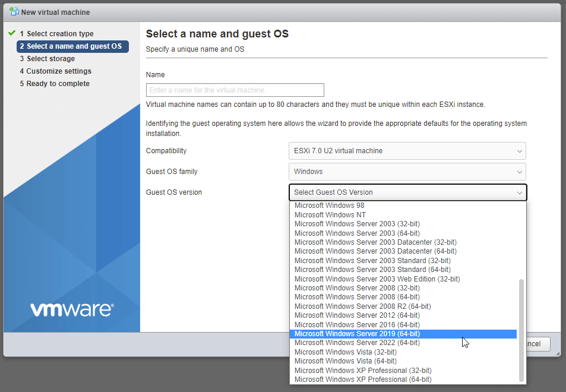Image resolution: width=566 pixels, height=392 pixels.
Task: Click the New virtual machine title icon
Action: coord(14,11)
